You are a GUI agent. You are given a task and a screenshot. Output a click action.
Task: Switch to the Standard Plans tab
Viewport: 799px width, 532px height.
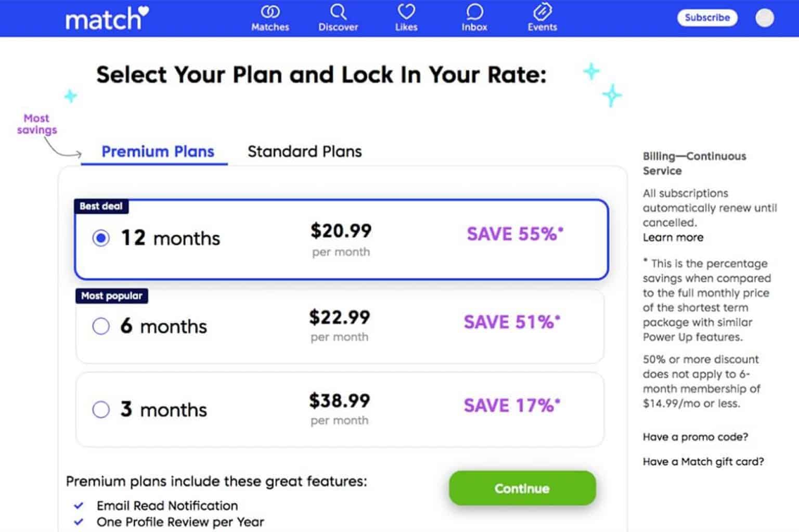click(304, 152)
